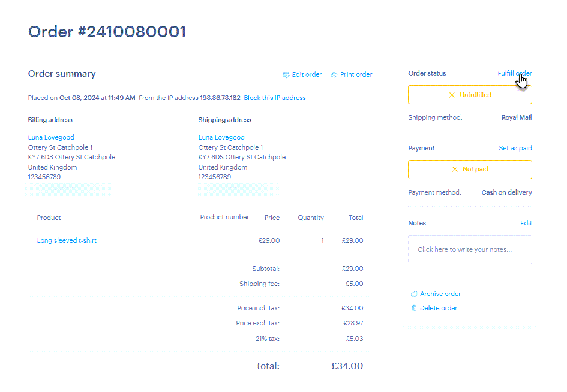
Task: Click the X icon in the Unfulfilled badge
Action: (452, 95)
